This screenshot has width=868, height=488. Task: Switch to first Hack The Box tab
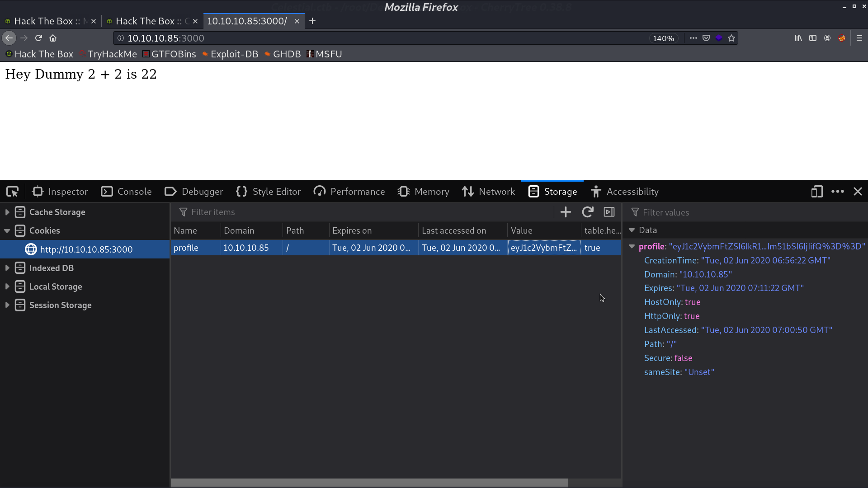[50, 21]
